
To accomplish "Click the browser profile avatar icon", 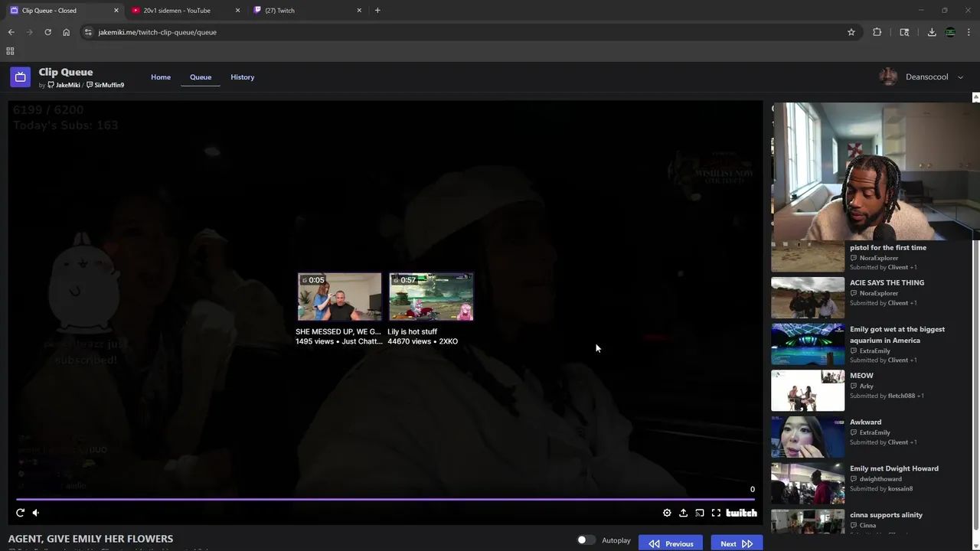I will (x=950, y=32).
